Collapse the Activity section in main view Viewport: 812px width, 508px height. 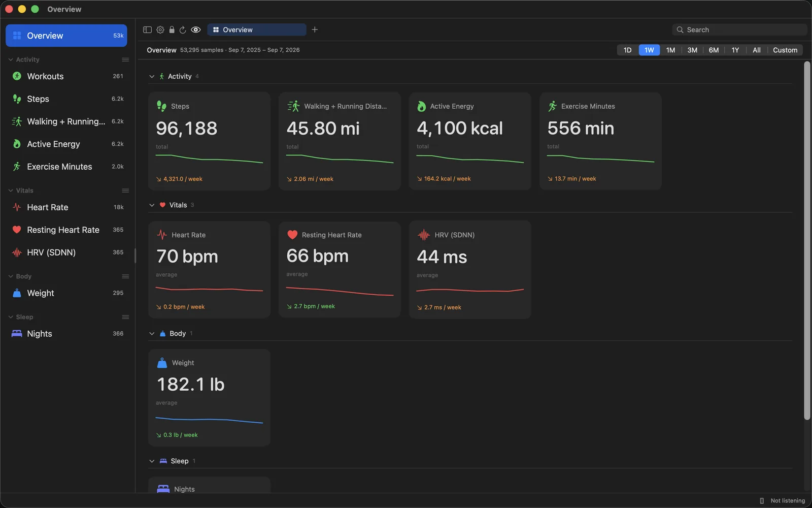point(152,76)
